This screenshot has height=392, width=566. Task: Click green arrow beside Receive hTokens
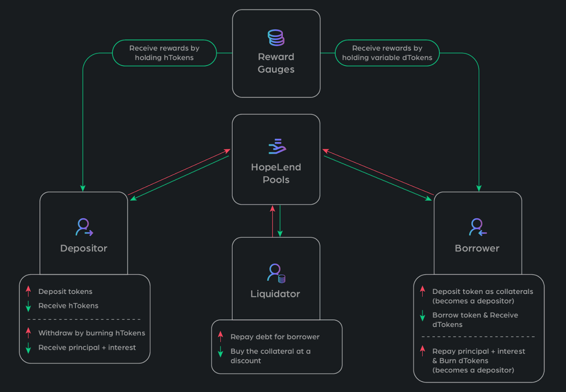point(28,306)
